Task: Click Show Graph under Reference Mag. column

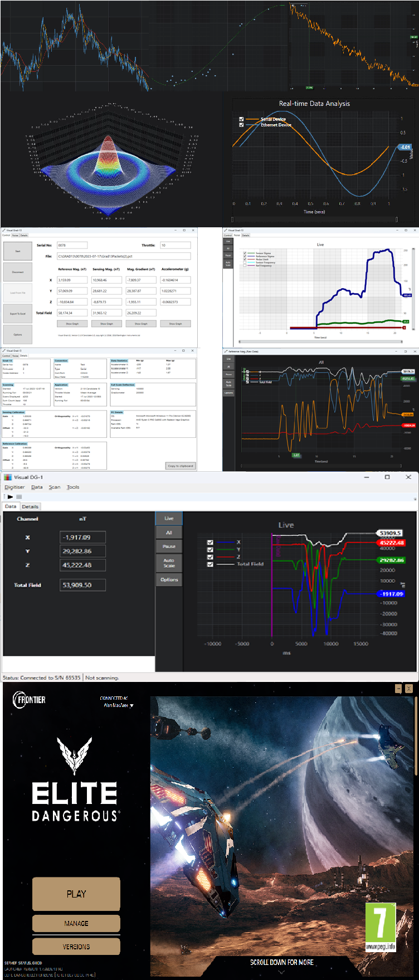Action: tap(72, 324)
